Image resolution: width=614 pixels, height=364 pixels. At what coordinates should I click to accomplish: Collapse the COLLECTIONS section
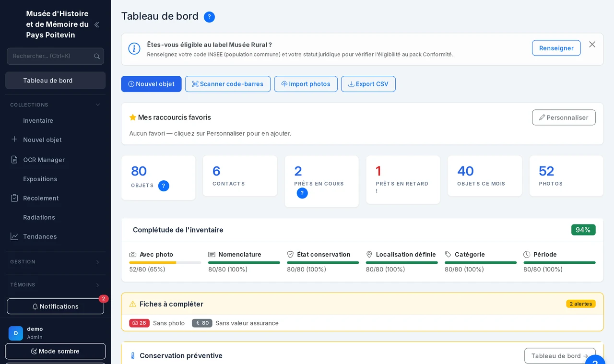pyautogui.click(x=55, y=105)
